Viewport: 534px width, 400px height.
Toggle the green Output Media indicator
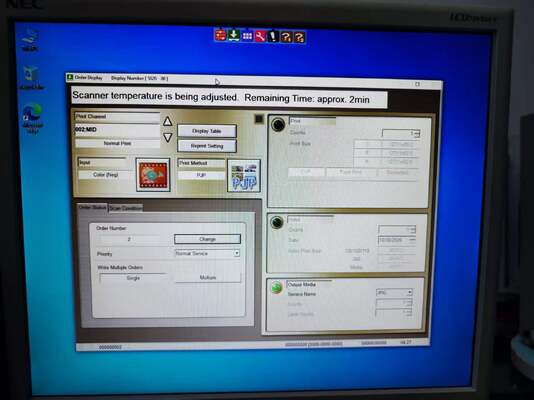[277, 288]
